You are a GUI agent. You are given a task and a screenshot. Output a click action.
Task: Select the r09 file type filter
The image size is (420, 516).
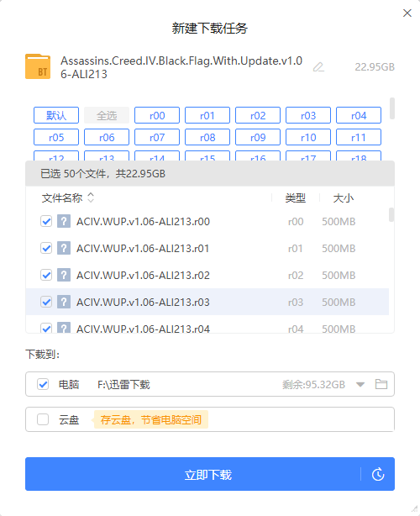click(258, 137)
